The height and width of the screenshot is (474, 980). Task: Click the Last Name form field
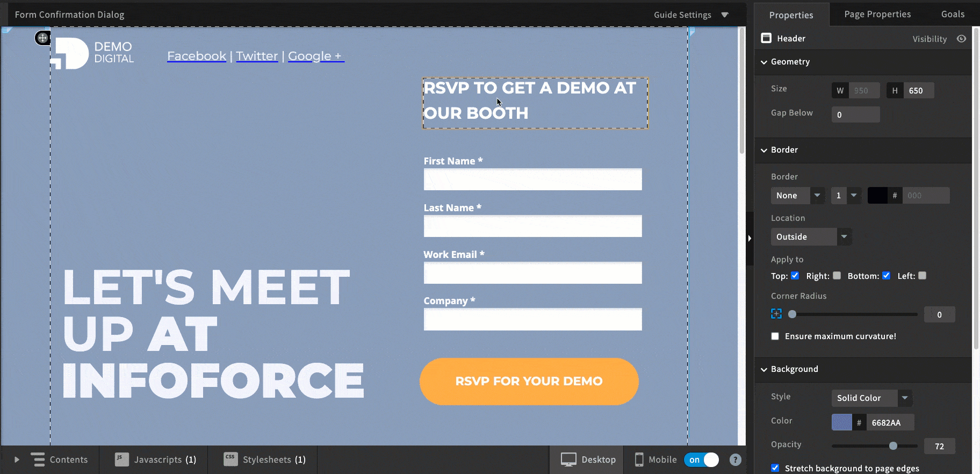(x=532, y=226)
